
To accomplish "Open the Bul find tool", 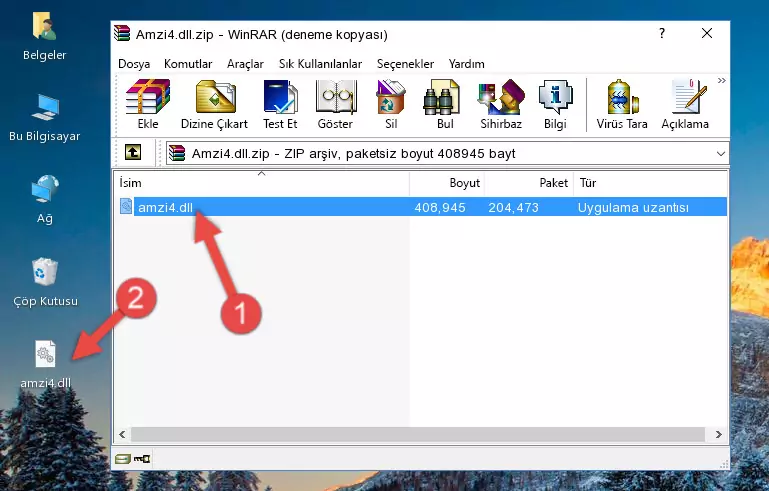I will (x=444, y=104).
